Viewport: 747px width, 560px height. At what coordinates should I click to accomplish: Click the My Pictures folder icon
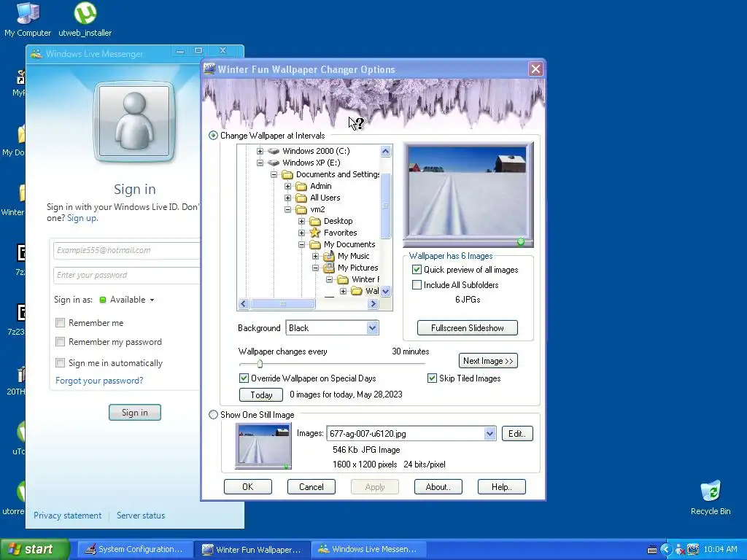pyautogui.click(x=329, y=268)
